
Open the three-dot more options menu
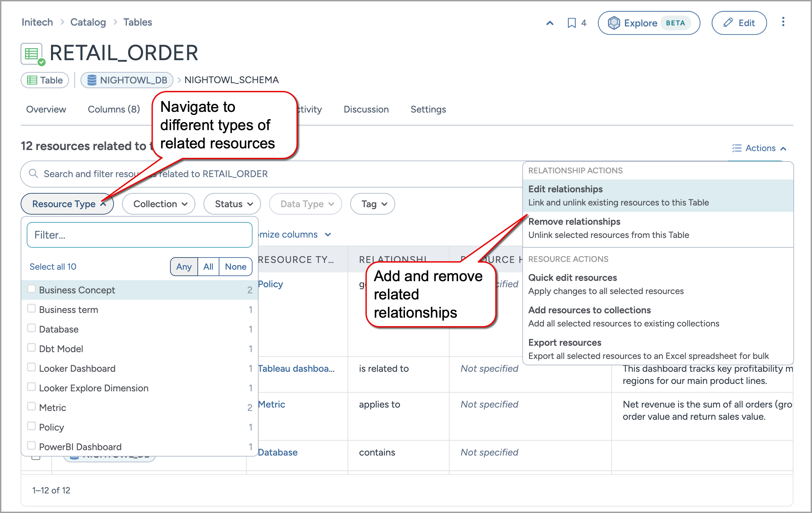[783, 22]
